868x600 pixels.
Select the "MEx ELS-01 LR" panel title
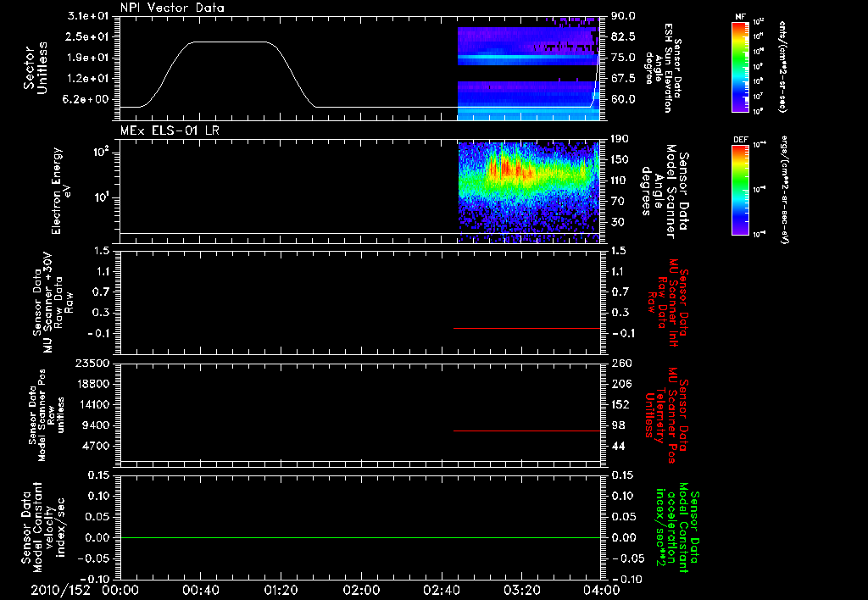click(x=170, y=131)
